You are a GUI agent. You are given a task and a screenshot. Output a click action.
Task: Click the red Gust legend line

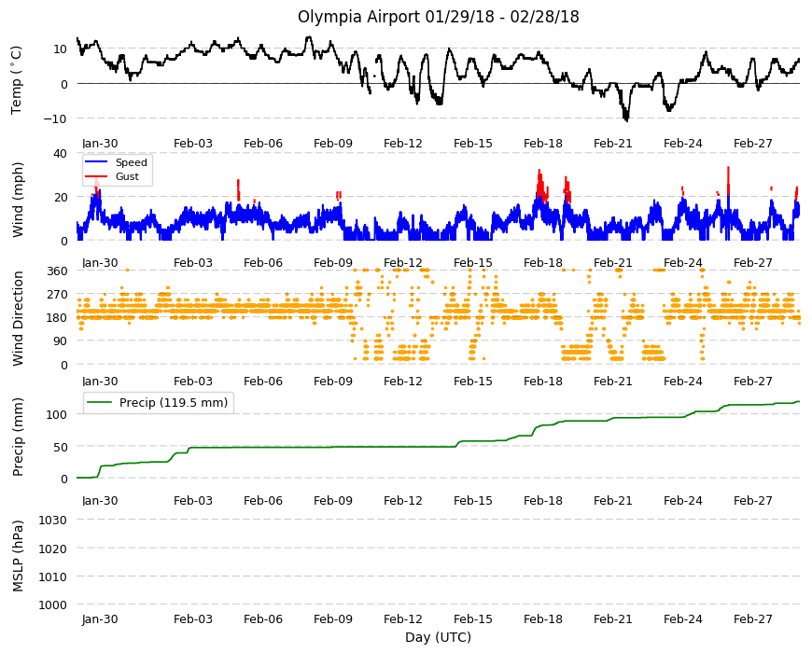pos(96,176)
